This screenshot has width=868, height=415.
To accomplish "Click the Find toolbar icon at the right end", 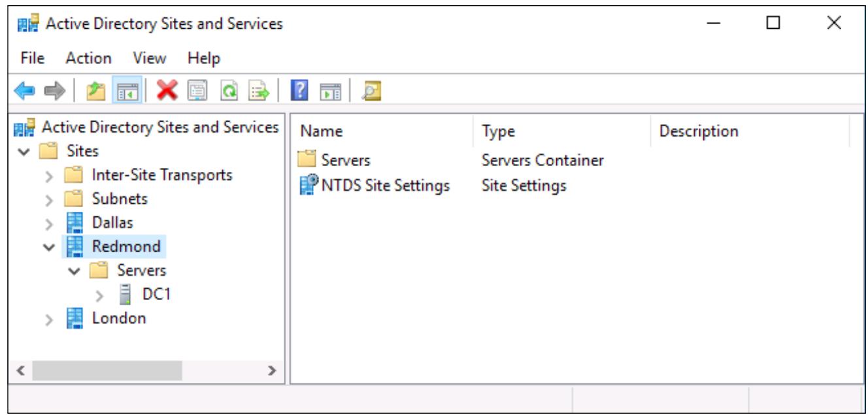I will point(371,91).
